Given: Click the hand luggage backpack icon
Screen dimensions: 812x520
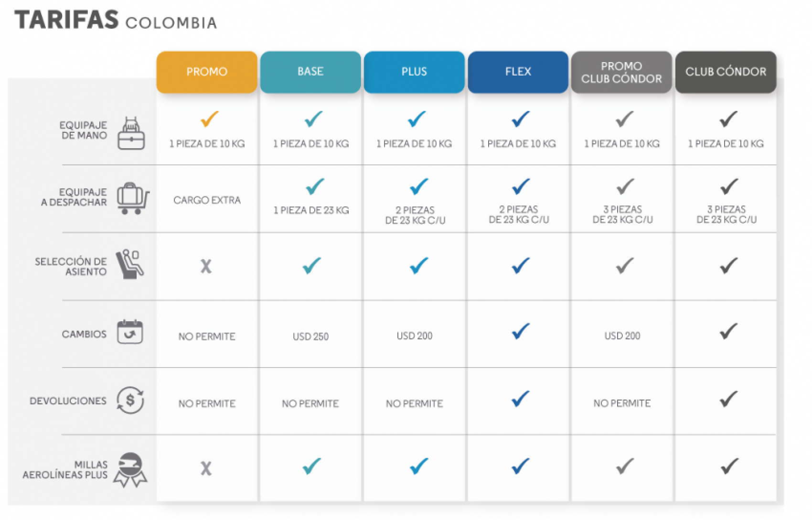Looking at the screenshot, I should [131, 133].
